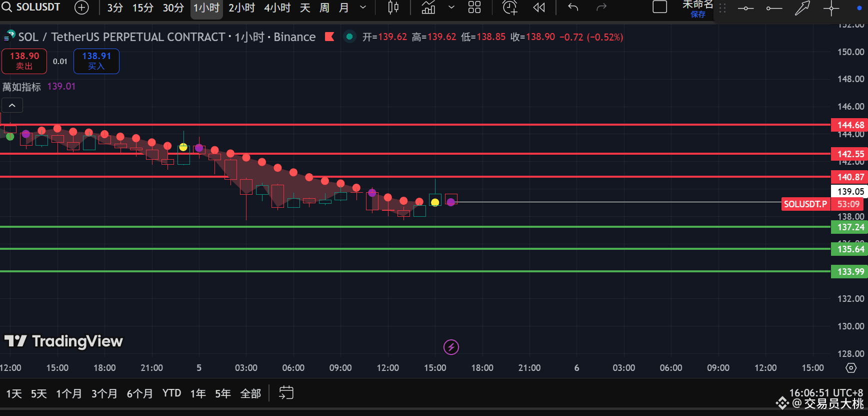
Task: Open the indicators menu
Action: (x=428, y=8)
